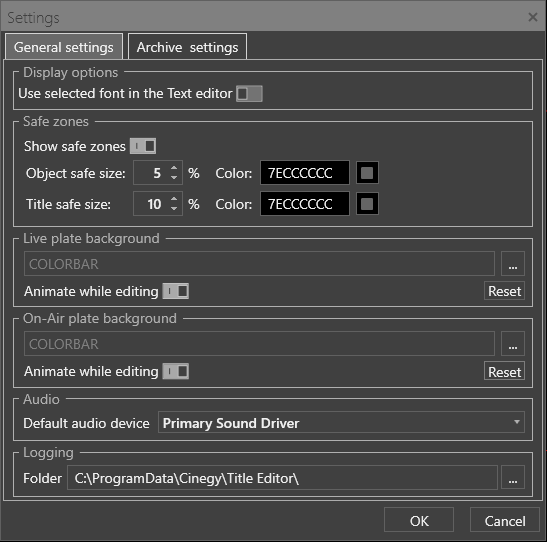This screenshot has height=542, width=547.
Task: Toggle Use selected font in Text editor
Action: pos(249,93)
